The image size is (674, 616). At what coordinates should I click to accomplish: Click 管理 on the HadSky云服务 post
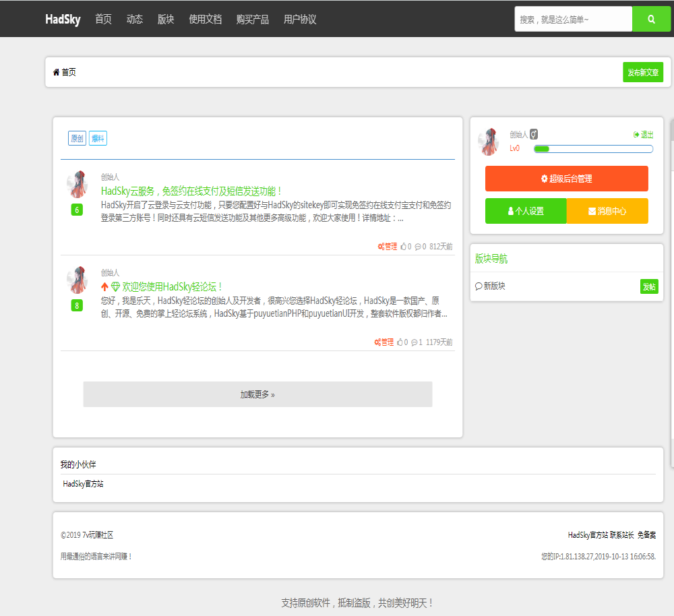click(388, 246)
